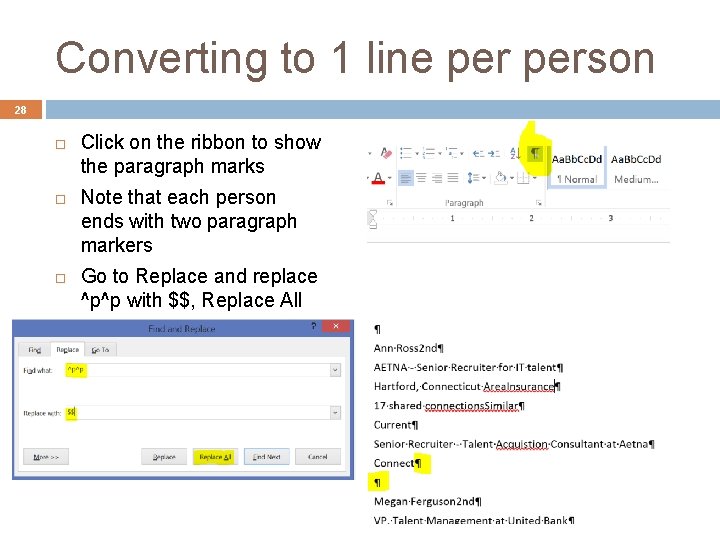The height and width of the screenshot is (540, 720).
Task: Switch to the Find tab
Action: tap(34, 350)
